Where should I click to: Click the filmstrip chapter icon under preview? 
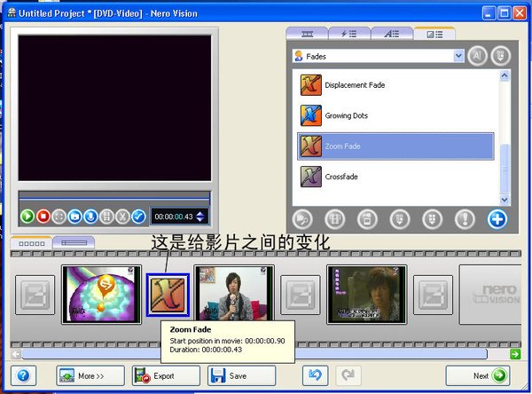[x=106, y=217]
